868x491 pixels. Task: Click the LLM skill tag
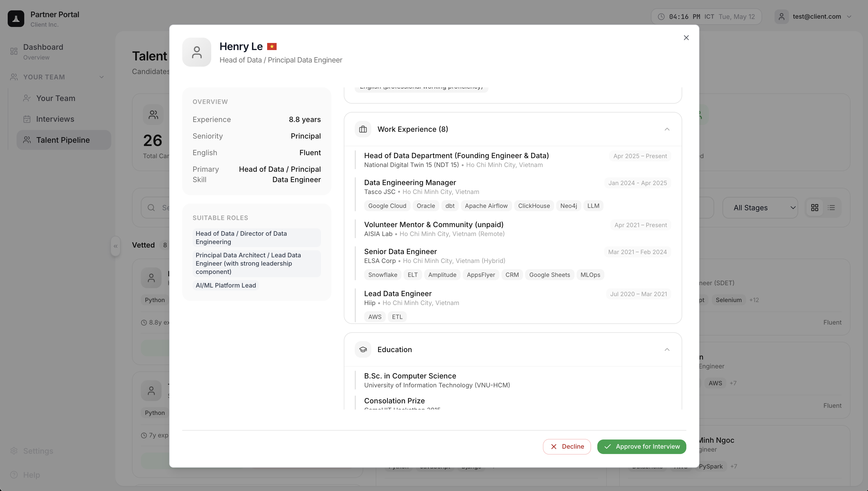coord(593,206)
